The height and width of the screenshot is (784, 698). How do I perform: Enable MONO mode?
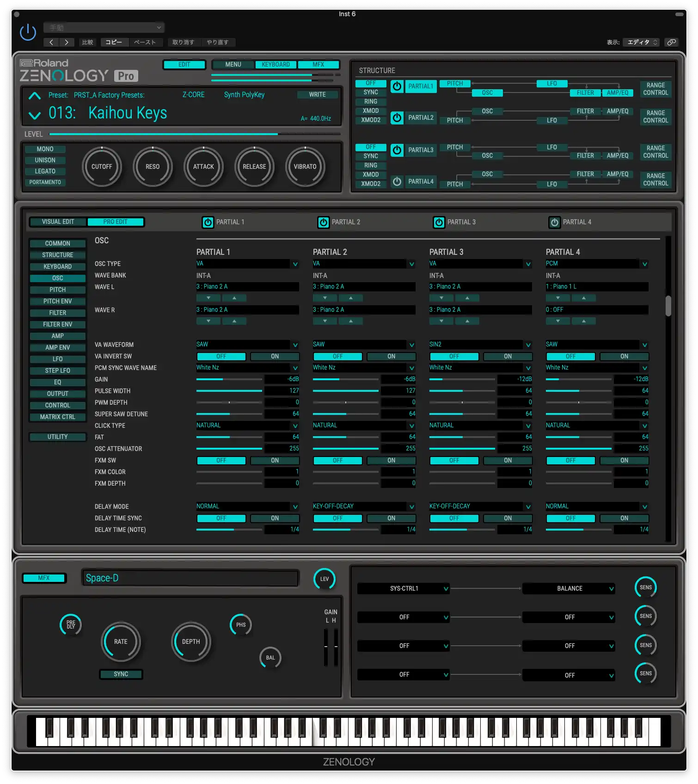click(45, 149)
